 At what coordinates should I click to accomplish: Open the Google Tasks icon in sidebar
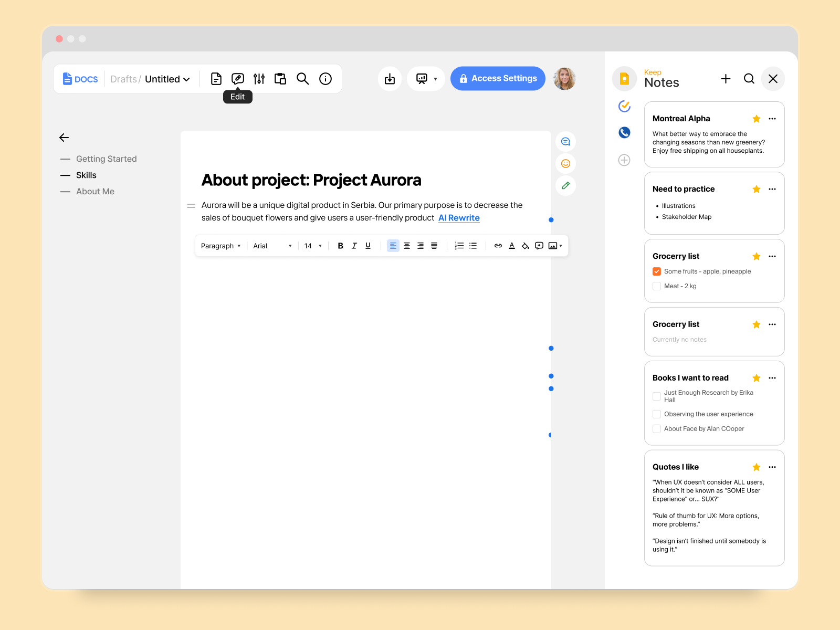pyautogui.click(x=624, y=106)
